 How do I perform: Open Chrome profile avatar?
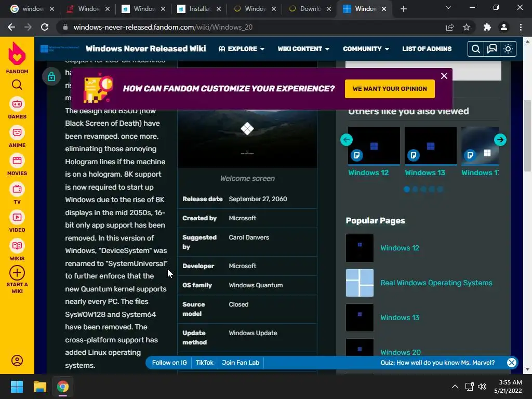coord(504,27)
